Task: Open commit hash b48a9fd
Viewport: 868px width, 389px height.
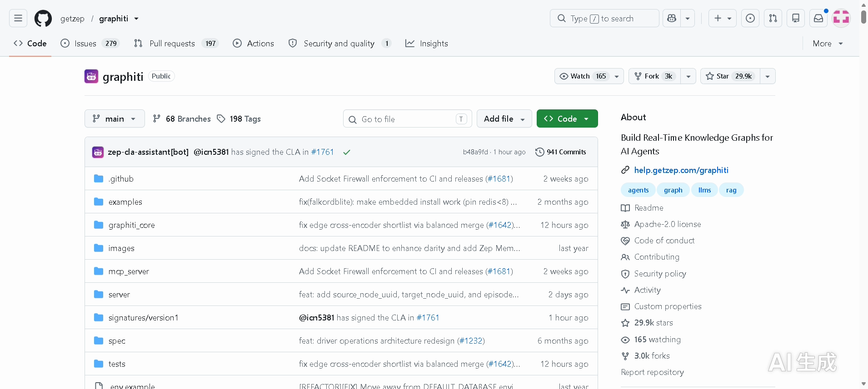Action: 475,152
